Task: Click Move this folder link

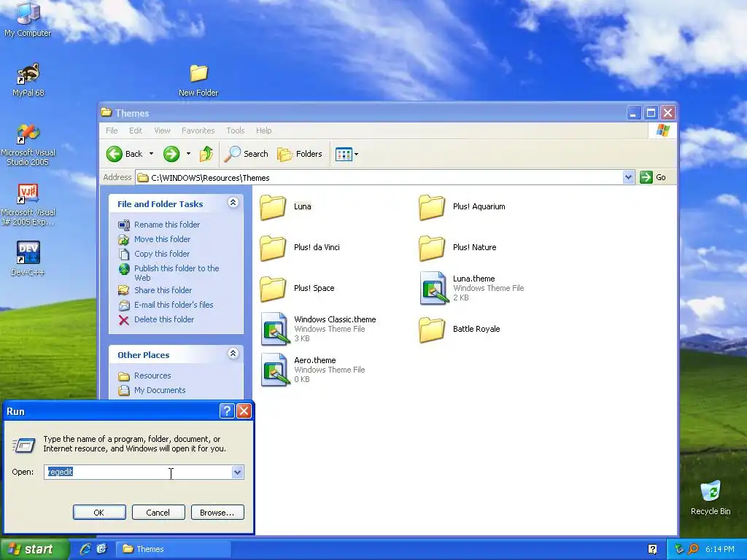Action: 162,239
